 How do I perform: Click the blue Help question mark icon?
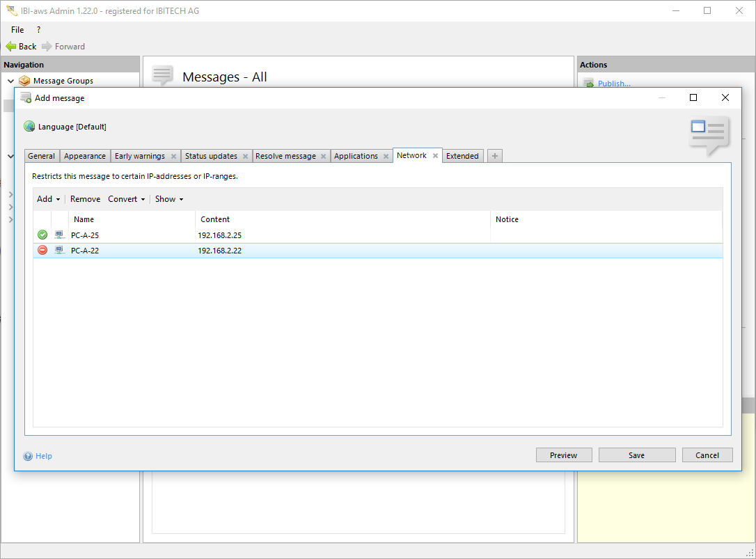click(28, 457)
